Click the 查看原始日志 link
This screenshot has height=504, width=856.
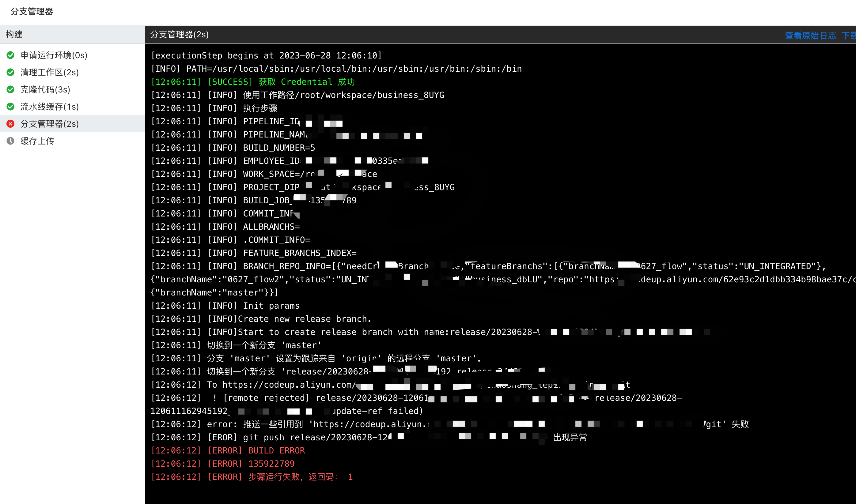[x=810, y=35]
